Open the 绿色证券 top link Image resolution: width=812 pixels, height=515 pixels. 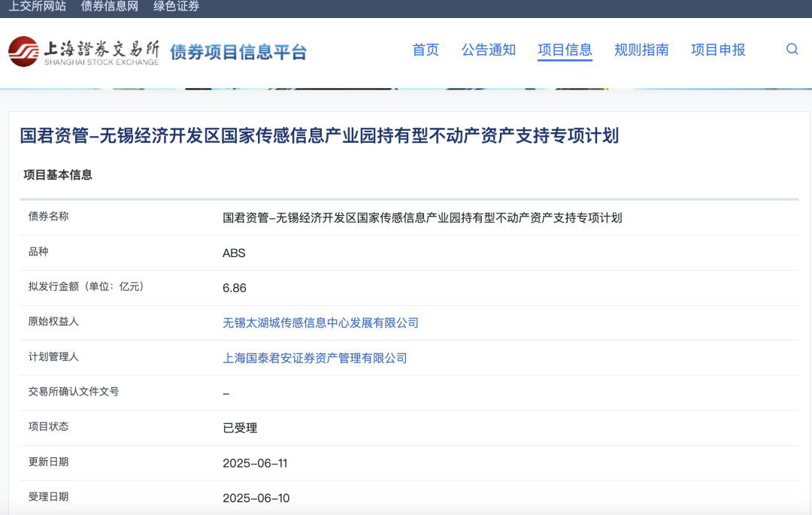click(x=177, y=6)
